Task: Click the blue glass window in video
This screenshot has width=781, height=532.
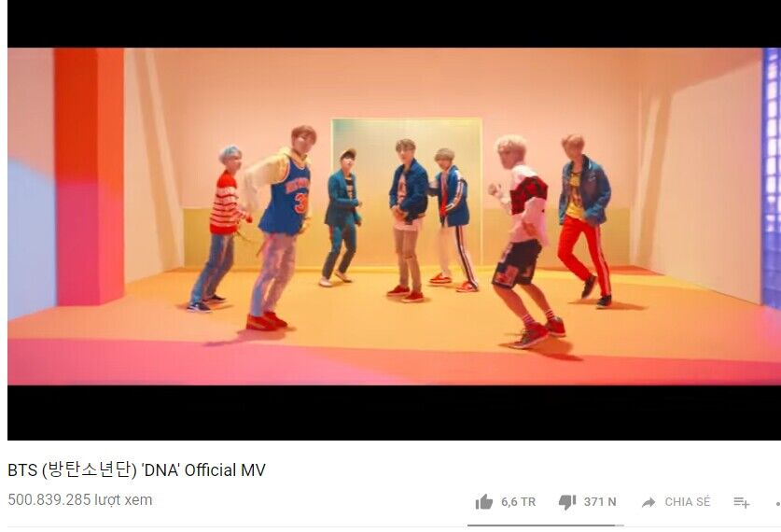Action: click(771, 176)
